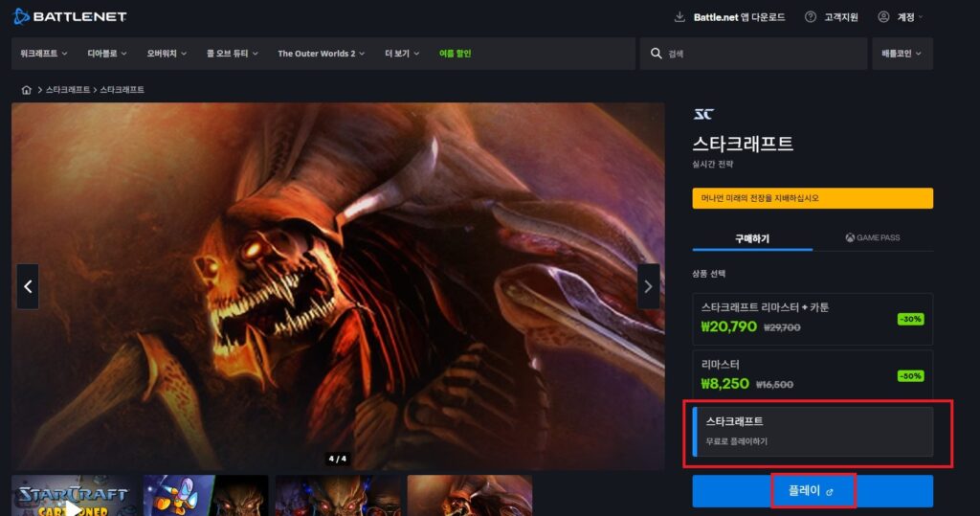The image size is (980, 516).
Task: Open the third gallery thumbnail
Action: [x=338, y=496]
